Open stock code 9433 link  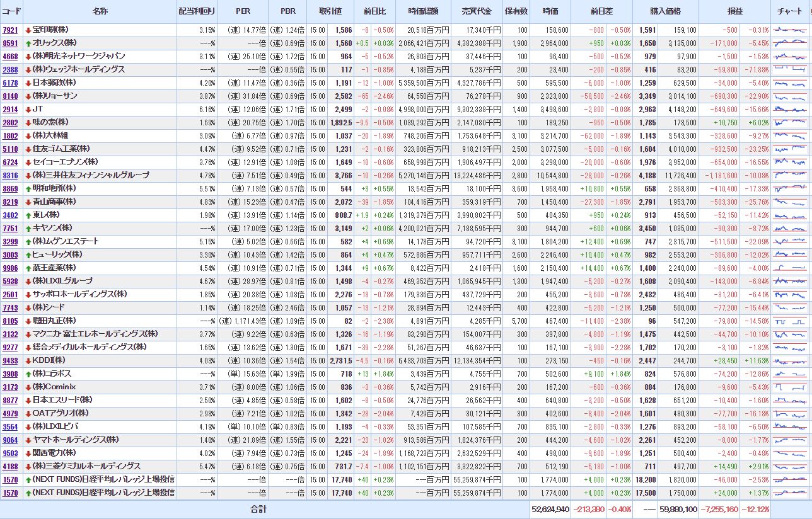click(x=10, y=360)
